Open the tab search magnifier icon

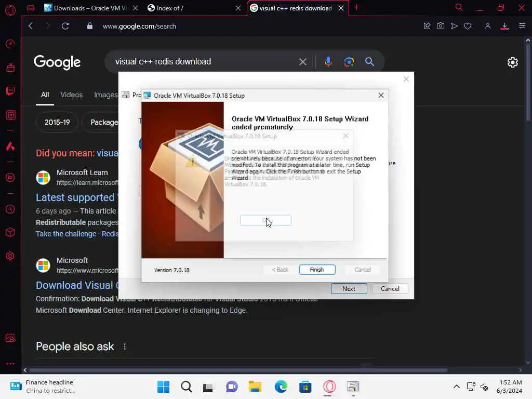coord(459,7)
